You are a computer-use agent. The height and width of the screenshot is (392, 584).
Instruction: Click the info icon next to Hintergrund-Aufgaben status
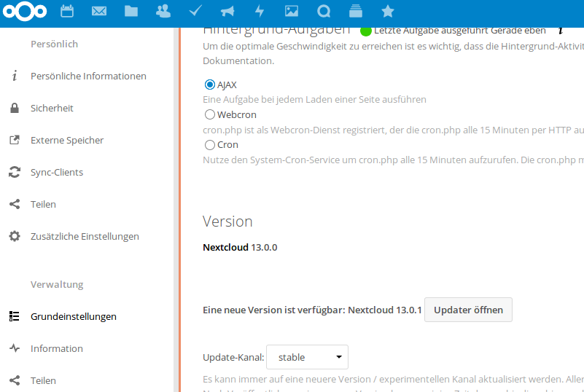(x=561, y=30)
